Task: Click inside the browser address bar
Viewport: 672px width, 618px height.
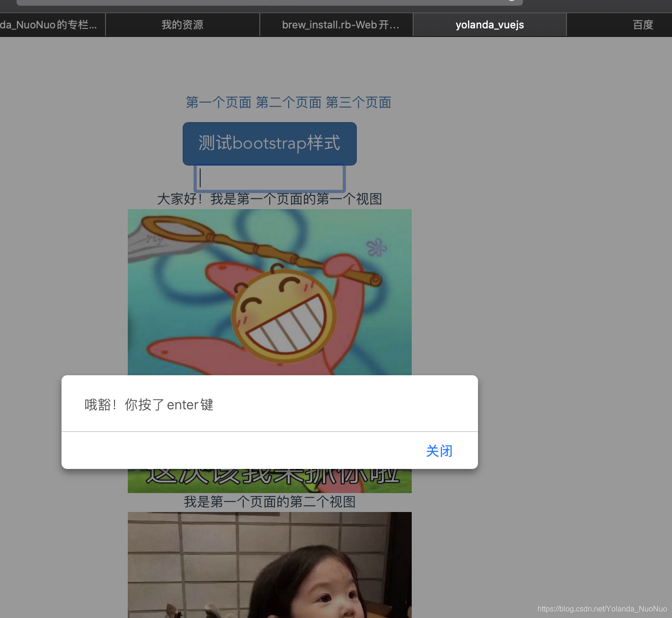Action: [269, 2]
